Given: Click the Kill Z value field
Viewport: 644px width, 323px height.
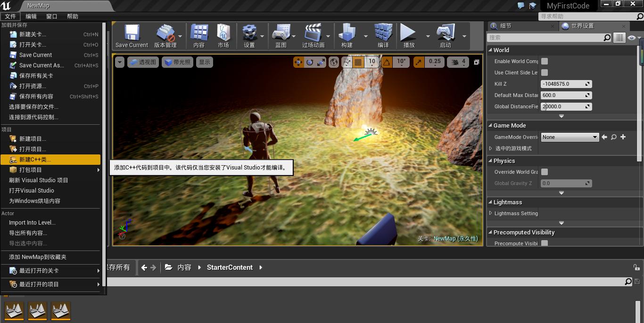Looking at the screenshot, I should 567,84.
